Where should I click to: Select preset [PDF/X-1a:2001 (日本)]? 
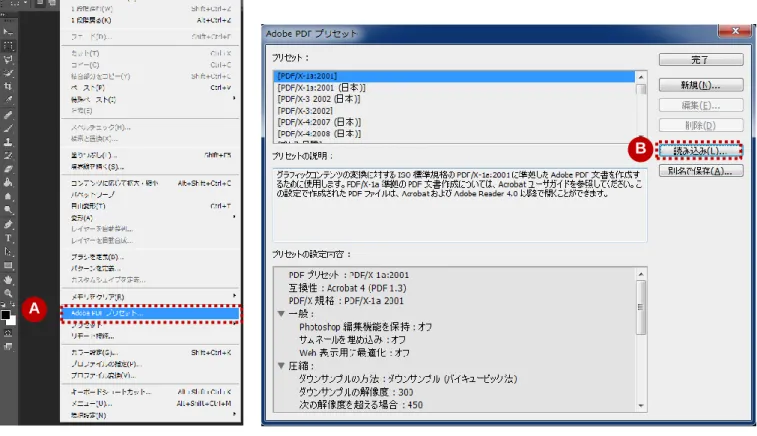pos(454,87)
